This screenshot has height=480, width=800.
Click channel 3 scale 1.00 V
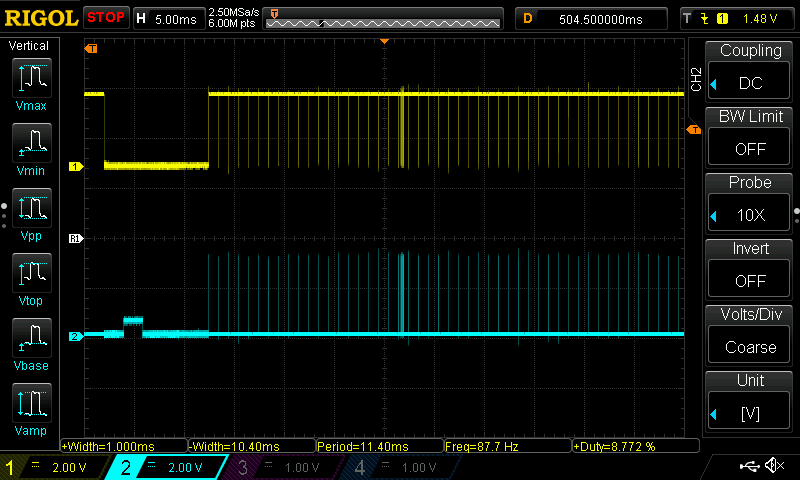pos(302,468)
